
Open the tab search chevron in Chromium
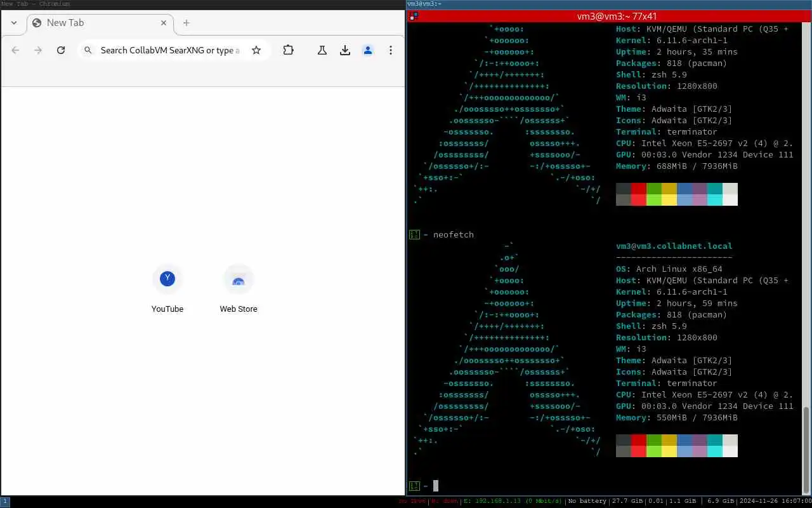coord(14,23)
